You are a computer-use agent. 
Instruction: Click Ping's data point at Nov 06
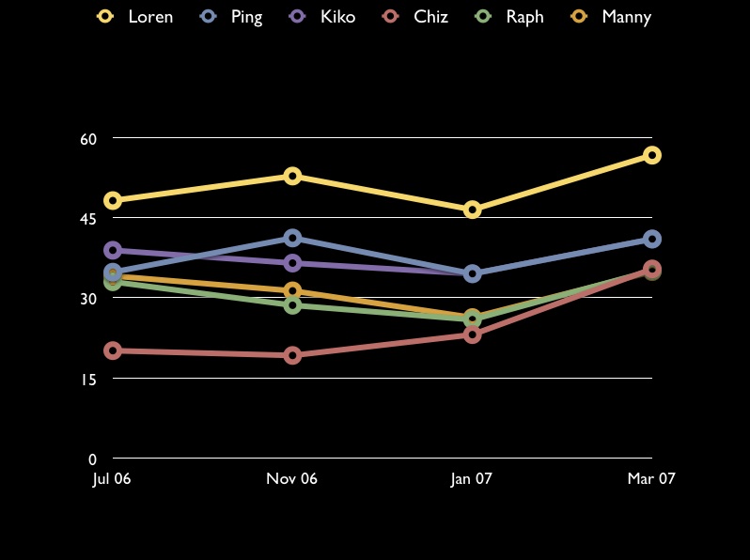(x=292, y=238)
